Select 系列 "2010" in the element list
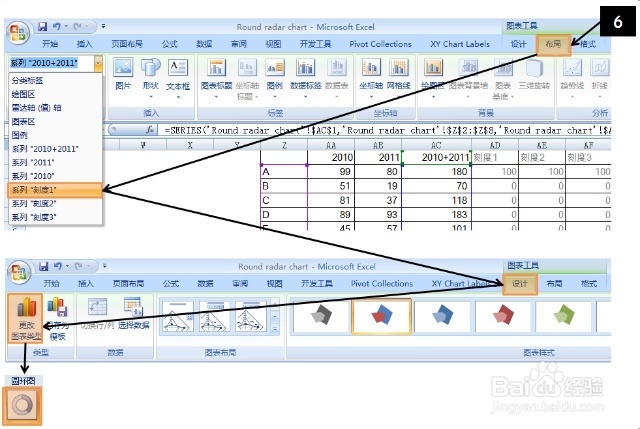This screenshot has height=429, width=640. pos(55,176)
